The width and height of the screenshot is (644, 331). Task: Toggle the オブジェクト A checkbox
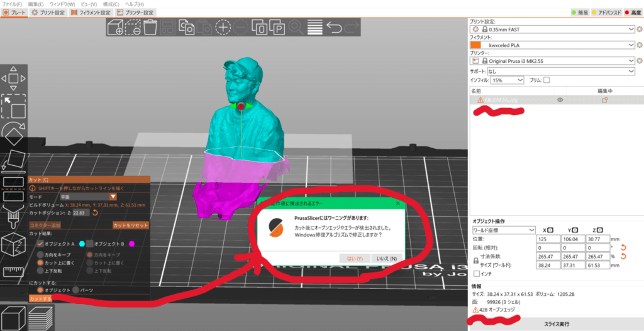click(x=40, y=244)
